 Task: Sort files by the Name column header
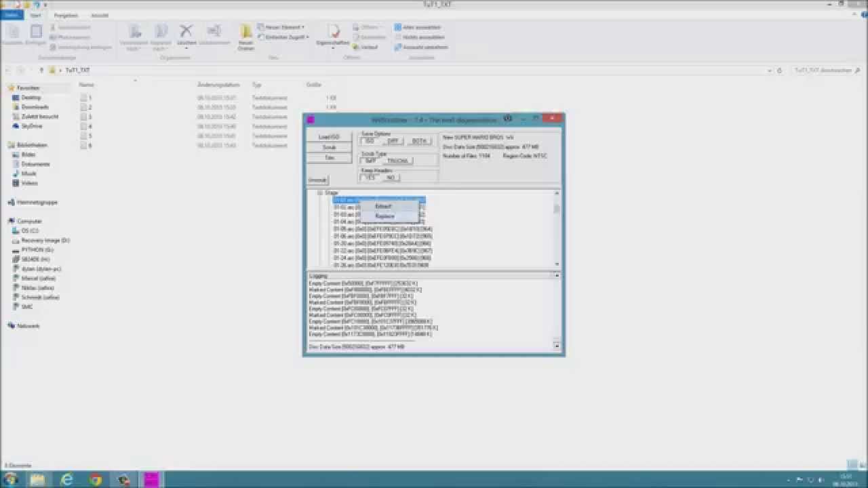pos(86,85)
